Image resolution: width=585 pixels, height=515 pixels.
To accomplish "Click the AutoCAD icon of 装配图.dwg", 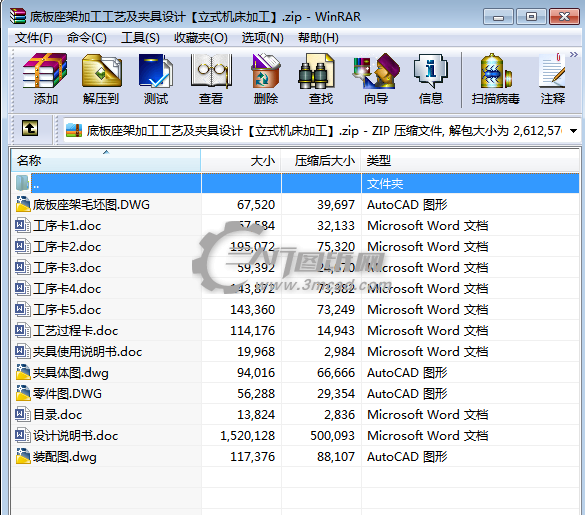I will 23,456.
